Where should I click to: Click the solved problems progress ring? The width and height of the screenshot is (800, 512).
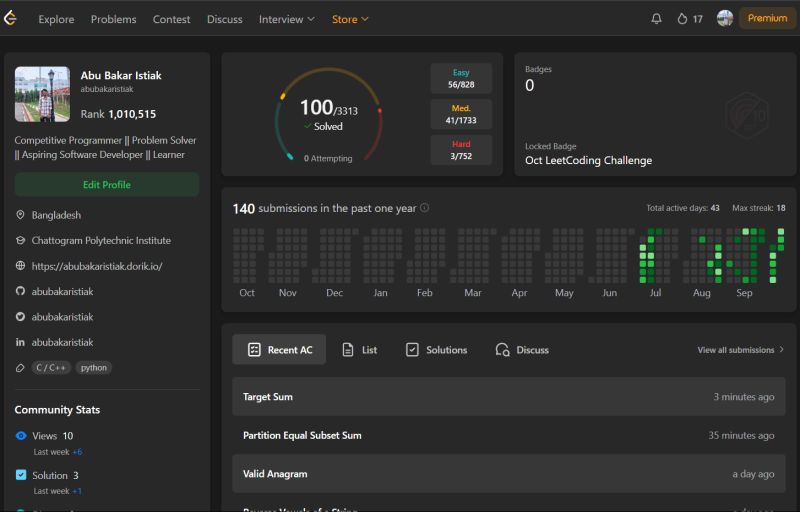pos(328,115)
